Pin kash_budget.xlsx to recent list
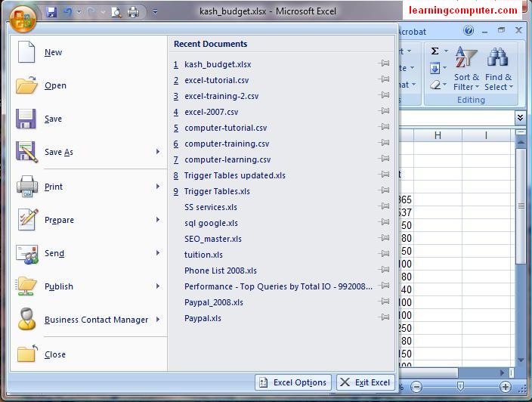Image resolution: width=532 pixels, height=402 pixels. click(x=385, y=63)
